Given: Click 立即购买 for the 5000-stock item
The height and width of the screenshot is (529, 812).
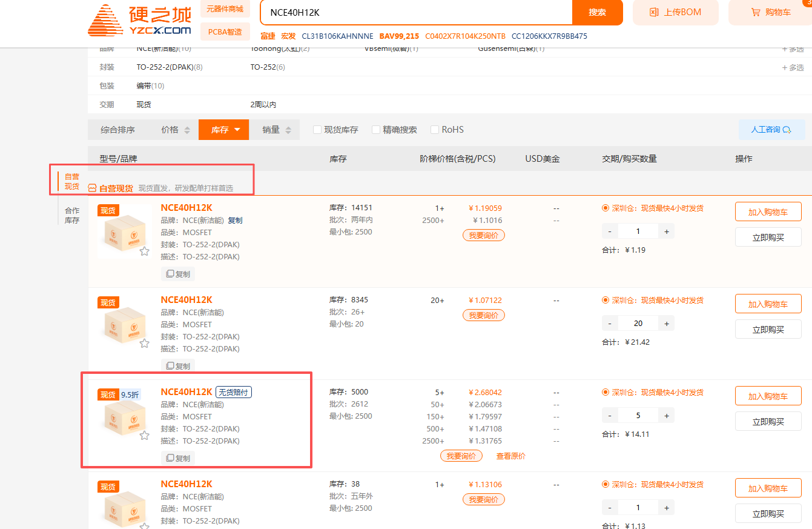Looking at the screenshot, I should 768,421.
